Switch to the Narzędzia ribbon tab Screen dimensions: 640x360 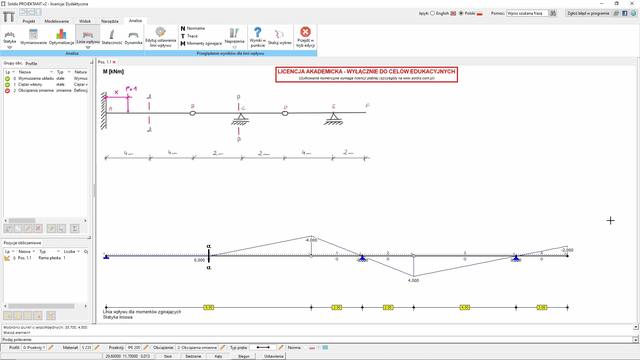click(x=110, y=21)
